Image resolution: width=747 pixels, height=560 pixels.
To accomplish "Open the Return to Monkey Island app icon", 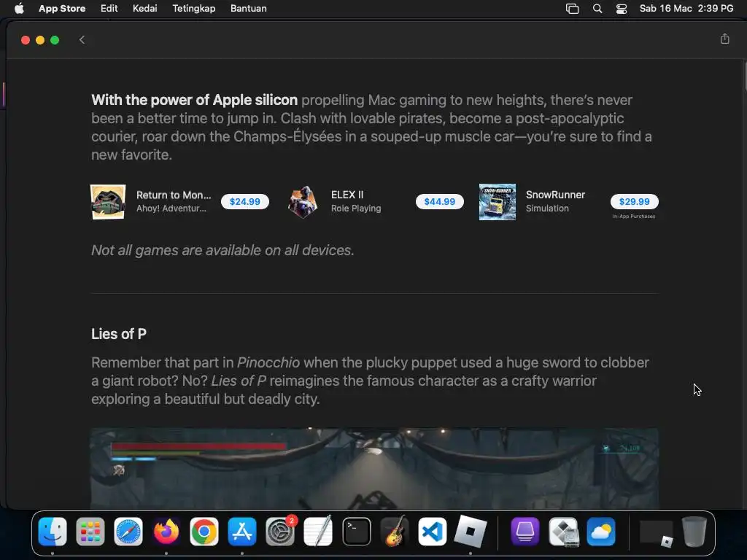I will (x=108, y=202).
